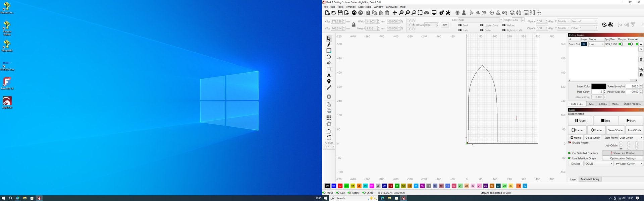The width and height of the screenshot is (644, 201).
Task: Expand the Start From dropdown
Action: (x=631, y=138)
